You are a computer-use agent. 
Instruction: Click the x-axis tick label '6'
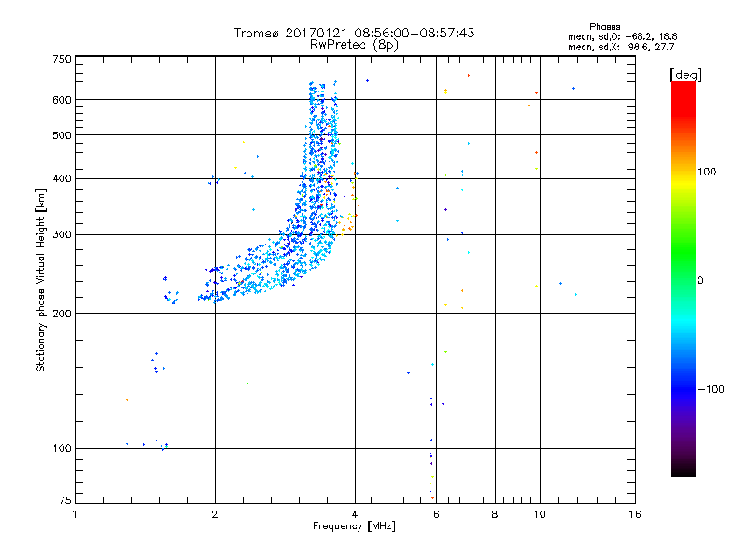[x=436, y=514]
